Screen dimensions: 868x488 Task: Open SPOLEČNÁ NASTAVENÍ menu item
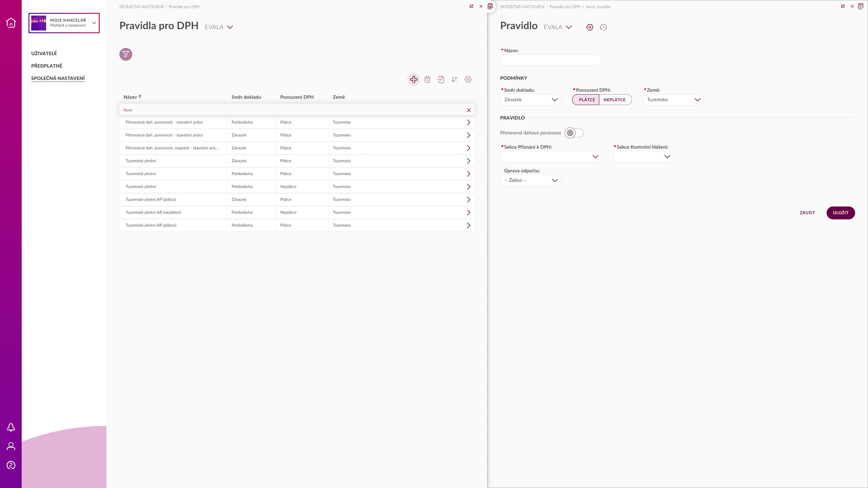point(58,78)
